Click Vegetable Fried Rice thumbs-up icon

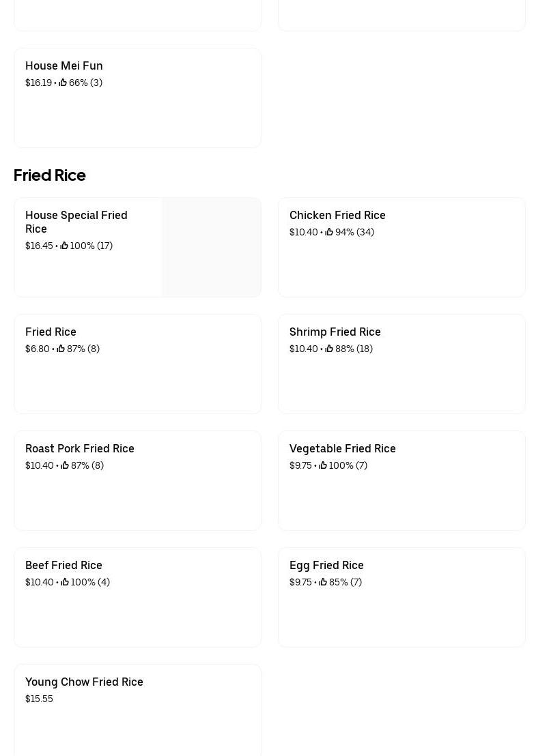click(x=323, y=465)
